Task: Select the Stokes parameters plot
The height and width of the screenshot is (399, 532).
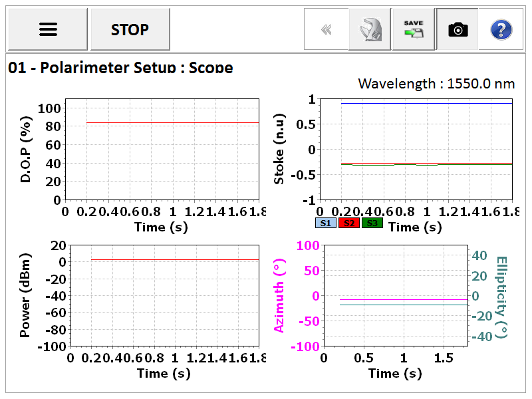Action: (x=416, y=149)
